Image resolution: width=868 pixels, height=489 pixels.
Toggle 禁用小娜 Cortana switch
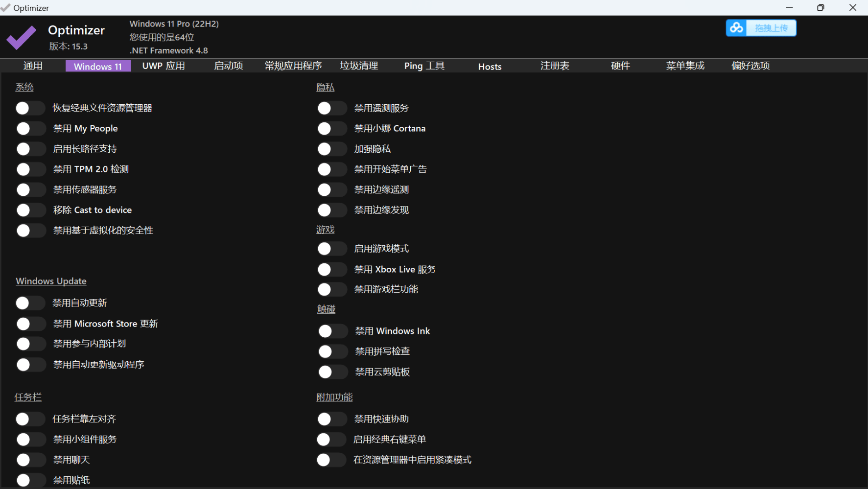tap(331, 129)
